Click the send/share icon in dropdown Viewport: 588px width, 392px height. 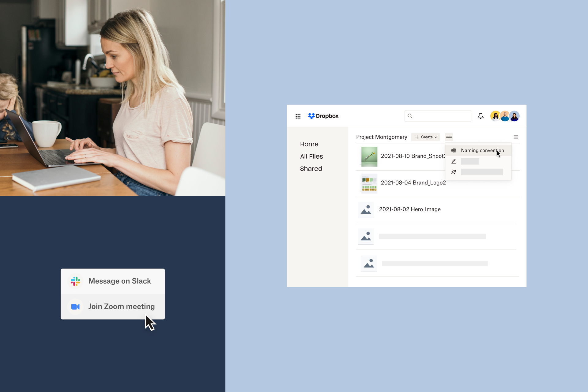[x=453, y=171]
